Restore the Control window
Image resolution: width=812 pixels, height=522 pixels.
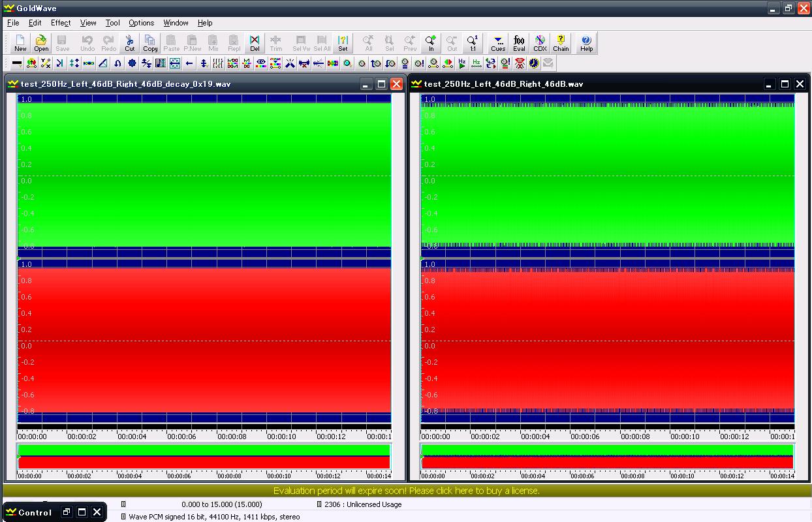(x=67, y=512)
